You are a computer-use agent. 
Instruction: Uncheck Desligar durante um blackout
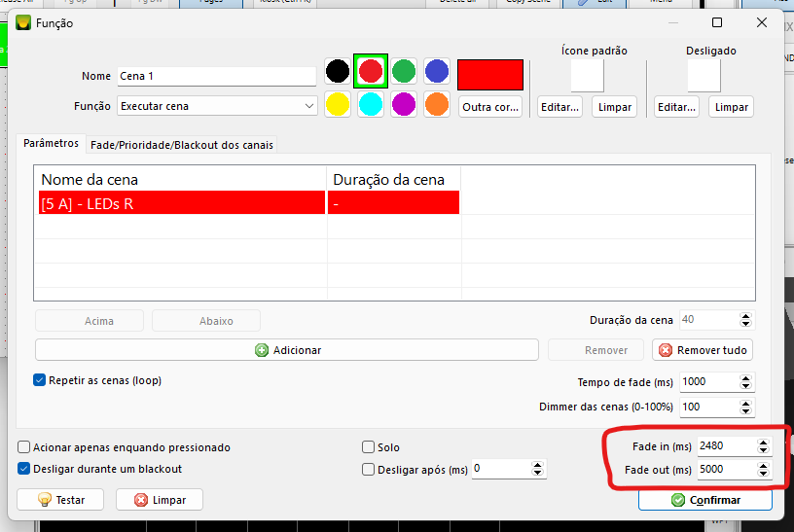click(x=24, y=469)
